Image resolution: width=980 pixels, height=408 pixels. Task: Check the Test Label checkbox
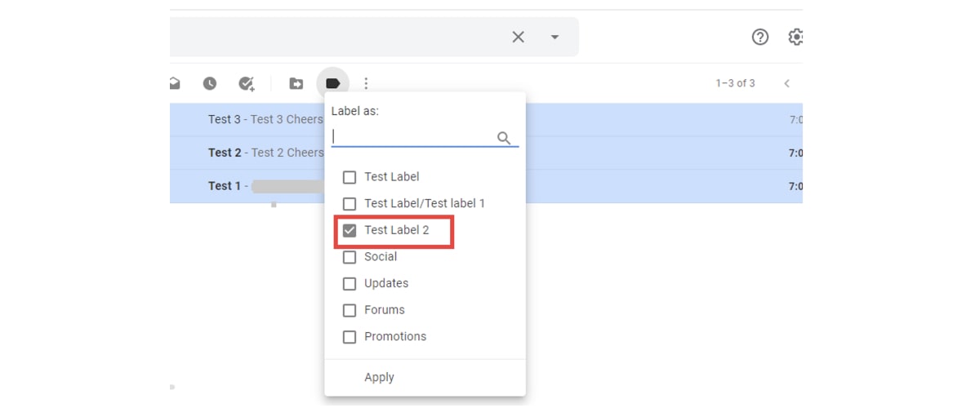point(350,177)
